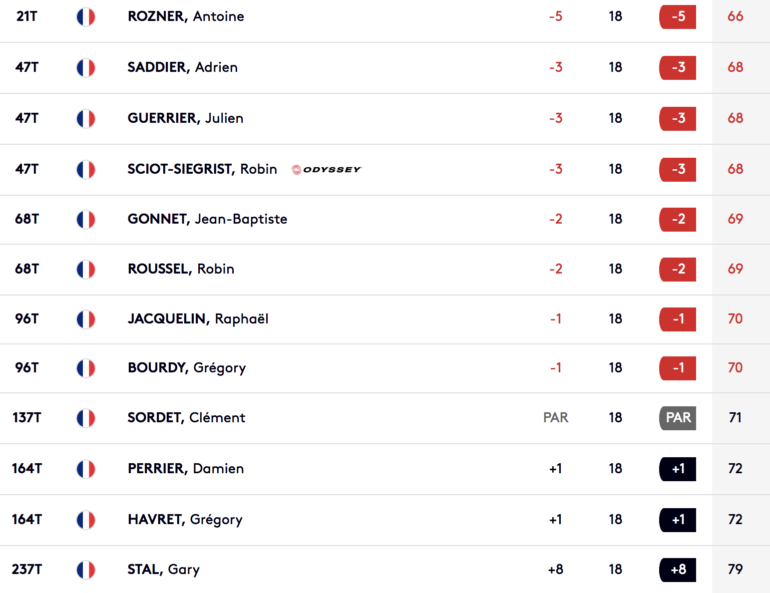Open player ROZNER, Antoine

pos(186,16)
